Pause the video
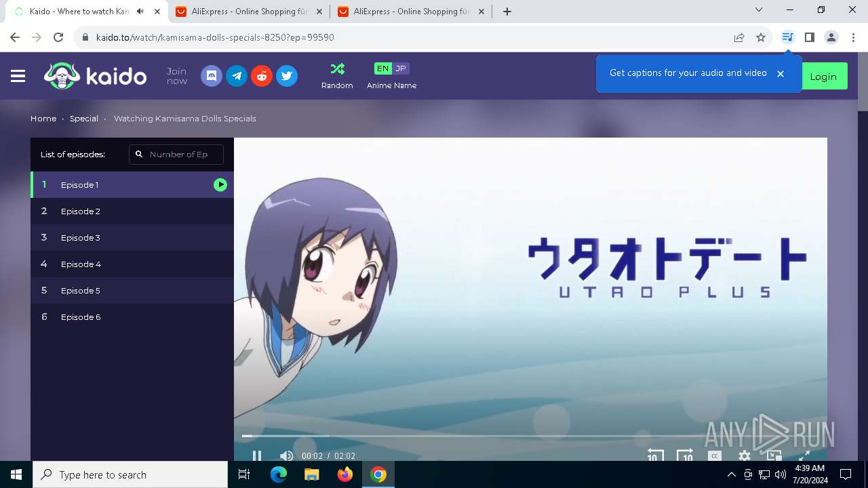The width and height of the screenshot is (868, 488). [257, 456]
